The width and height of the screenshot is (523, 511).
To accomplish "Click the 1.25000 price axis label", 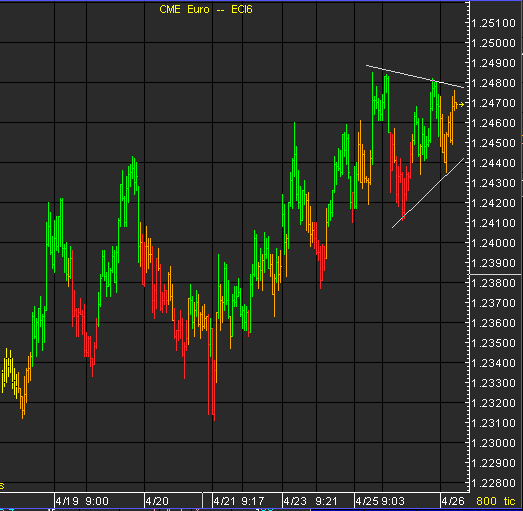I will pyautogui.click(x=494, y=43).
